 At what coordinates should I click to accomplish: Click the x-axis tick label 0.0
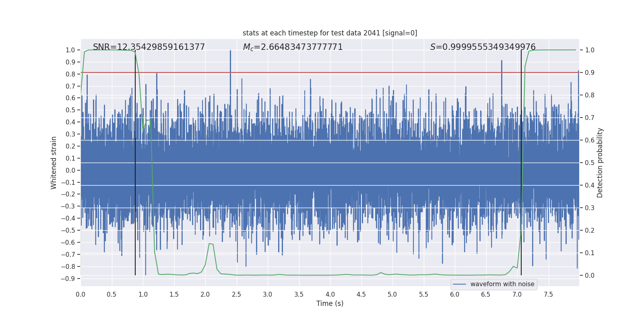pyautogui.click(x=80, y=295)
